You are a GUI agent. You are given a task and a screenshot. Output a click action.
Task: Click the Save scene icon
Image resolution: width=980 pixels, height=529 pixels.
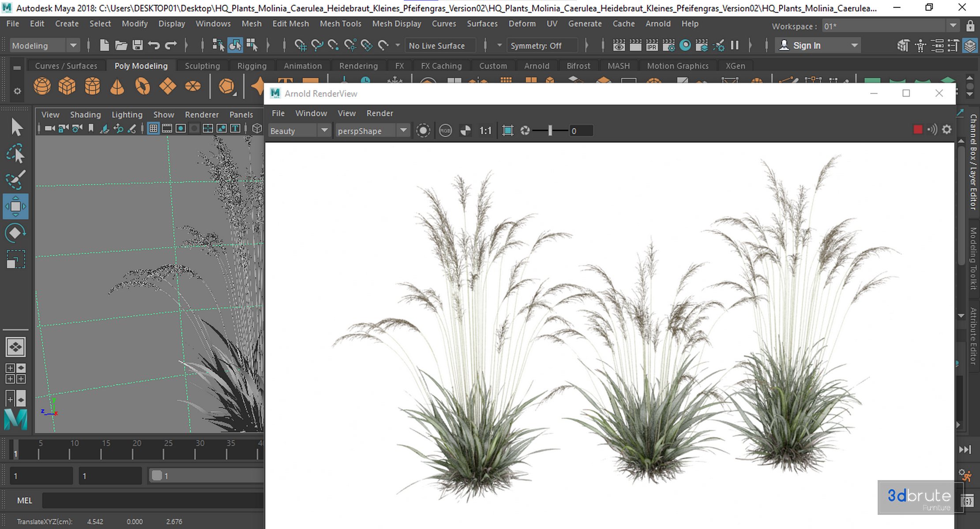pyautogui.click(x=138, y=45)
